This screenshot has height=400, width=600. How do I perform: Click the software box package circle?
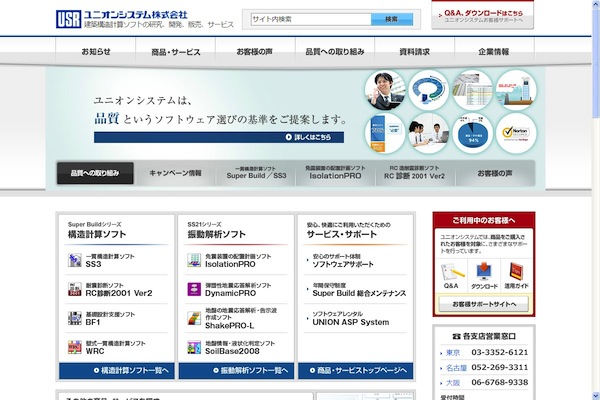pyautogui.click(x=385, y=133)
